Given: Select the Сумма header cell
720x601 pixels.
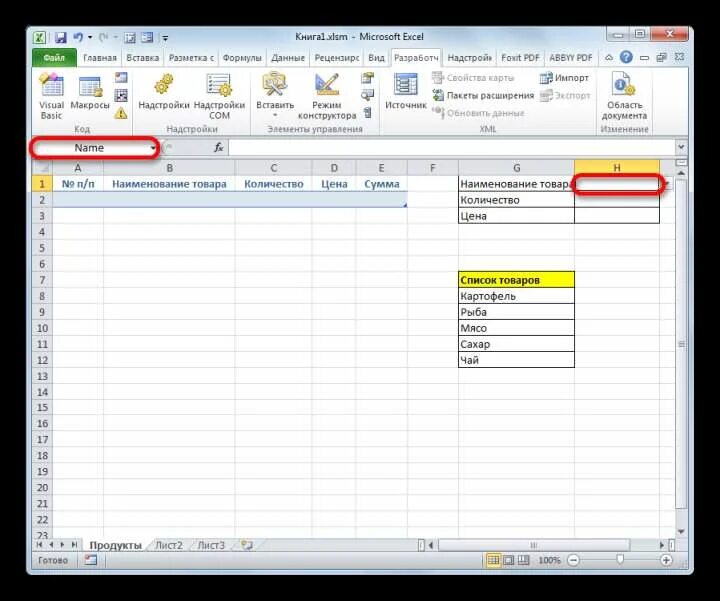Looking at the screenshot, I should point(382,184).
